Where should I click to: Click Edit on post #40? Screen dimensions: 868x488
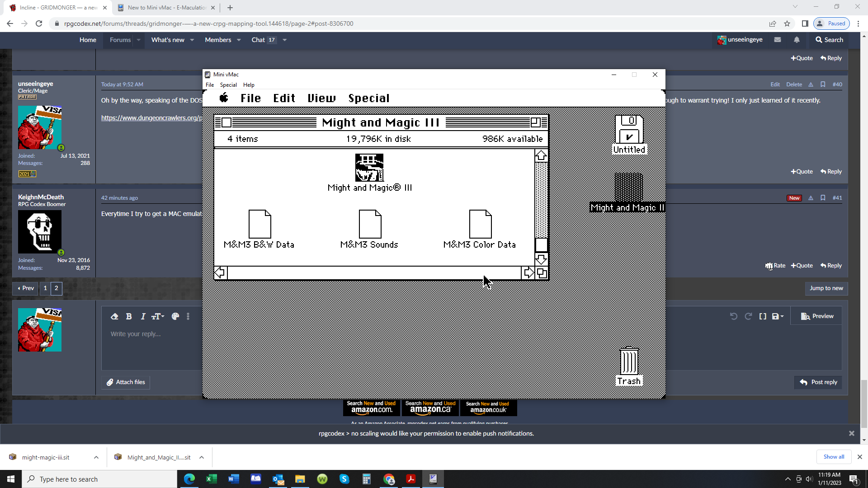(775, 84)
